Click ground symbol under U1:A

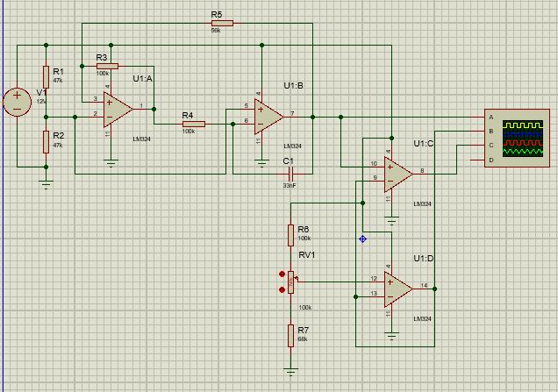pyautogui.click(x=111, y=164)
